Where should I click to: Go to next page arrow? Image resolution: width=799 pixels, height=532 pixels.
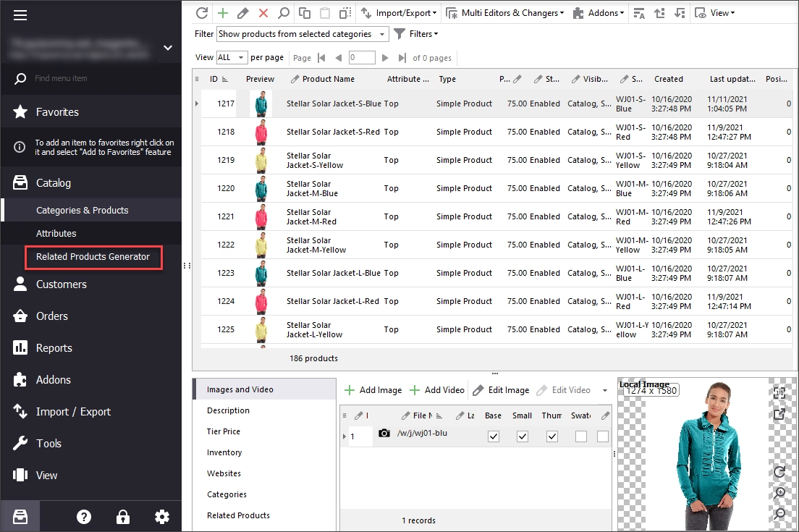coord(385,58)
